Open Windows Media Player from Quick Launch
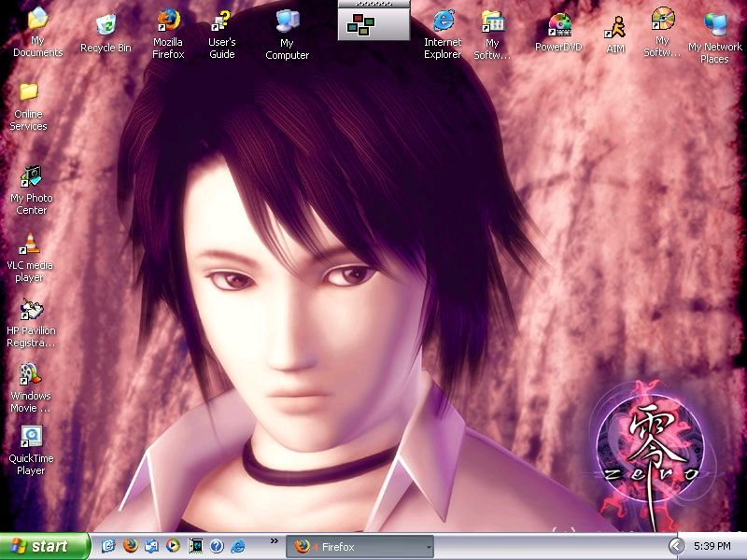Image resolution: width=747 pixels, height=560 pixels. coord(173,546)
